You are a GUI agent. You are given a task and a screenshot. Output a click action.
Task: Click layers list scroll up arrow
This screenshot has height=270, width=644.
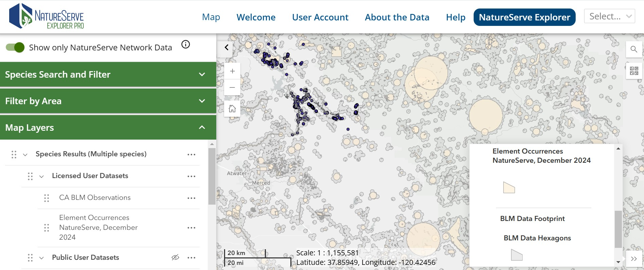212,144
